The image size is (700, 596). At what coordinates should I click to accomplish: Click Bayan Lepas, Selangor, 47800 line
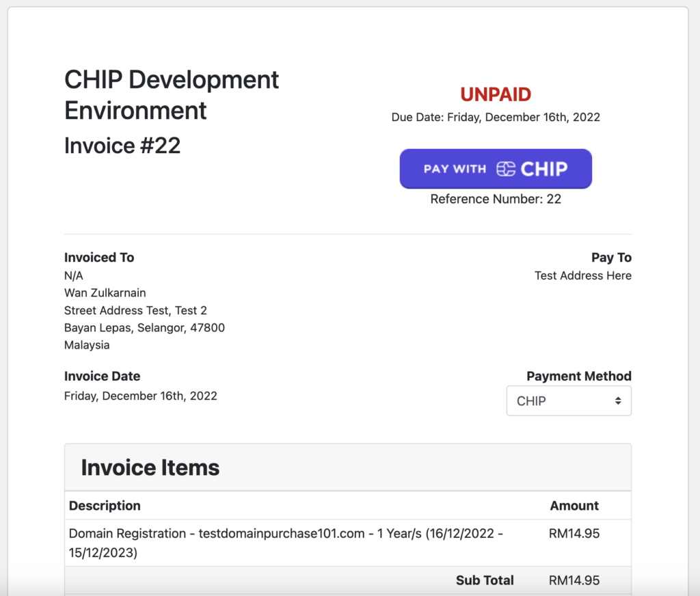click(x=144, y=327)
